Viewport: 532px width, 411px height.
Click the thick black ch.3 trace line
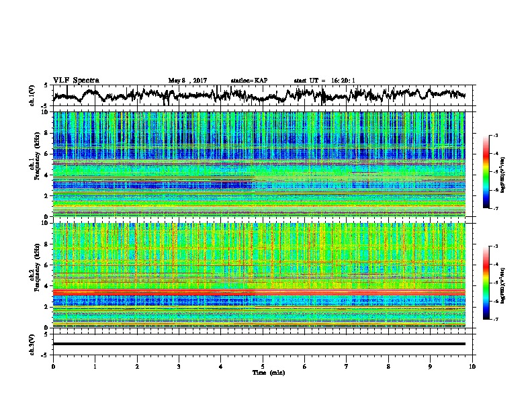click(259, 344)
